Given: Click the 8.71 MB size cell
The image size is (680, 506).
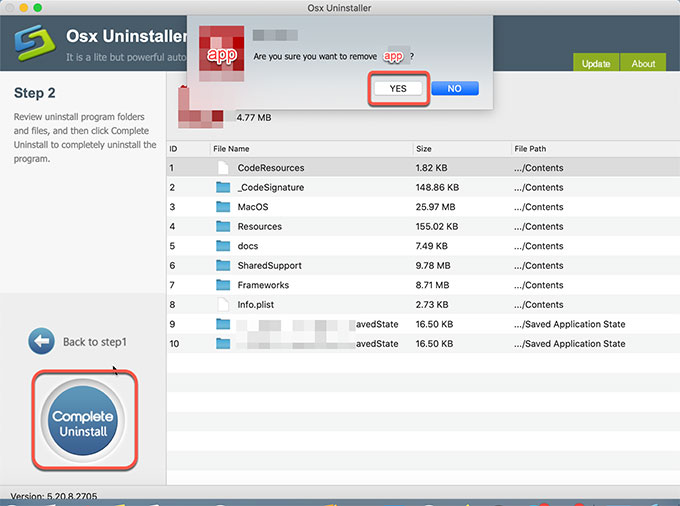Looking at the screenshot, I should 432,285.
